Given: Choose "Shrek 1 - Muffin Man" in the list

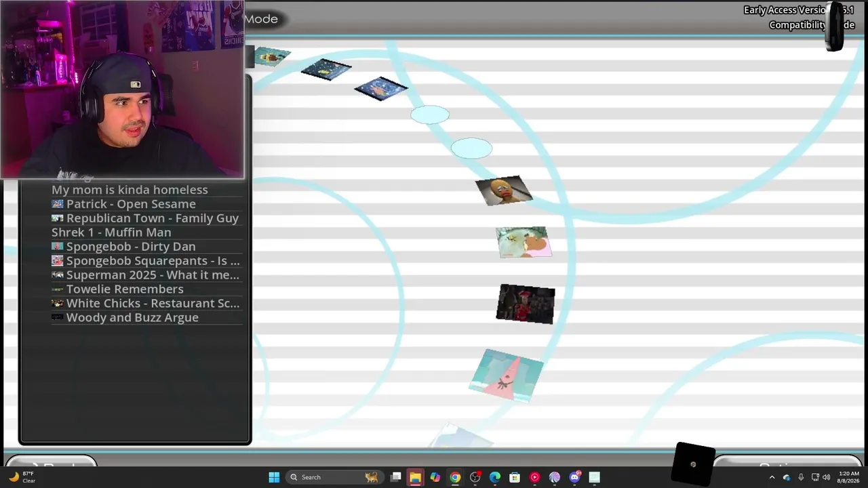Looking at the screenshot, I should click(111, 232).
